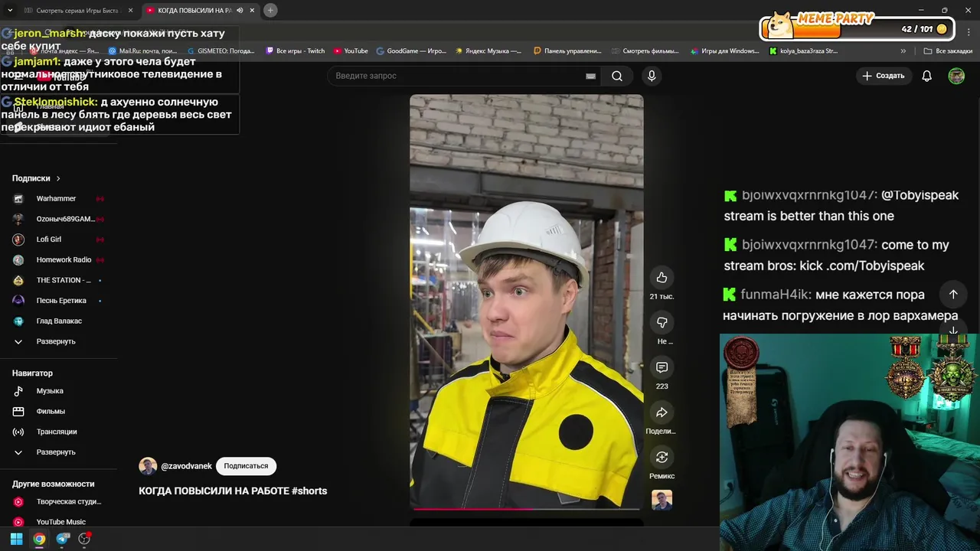Open the kolya_baza3raza bookmark
This screenshot has height=551, width=980.
pyautogui.click(x=803, y=51)
